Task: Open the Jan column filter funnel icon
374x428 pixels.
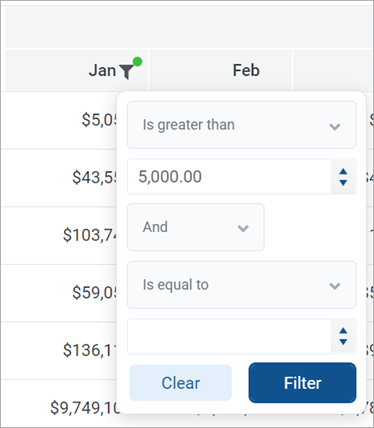Action: (127, 71)
